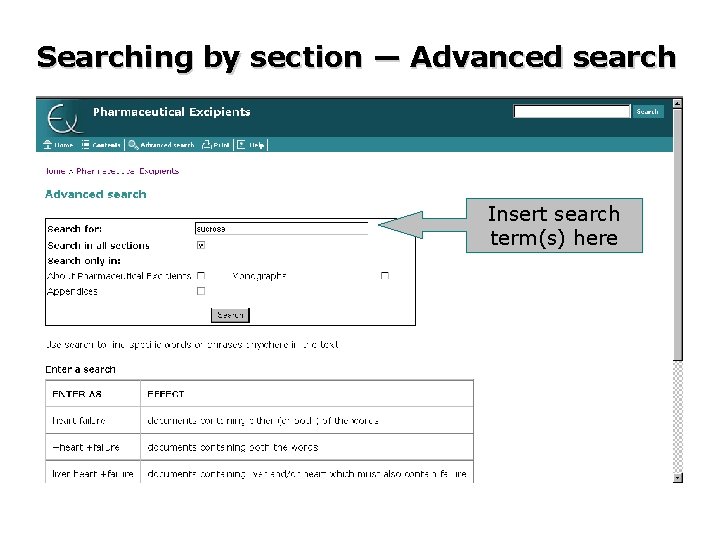Click the vertical scrollbar thumb

(x=677, y=234)
